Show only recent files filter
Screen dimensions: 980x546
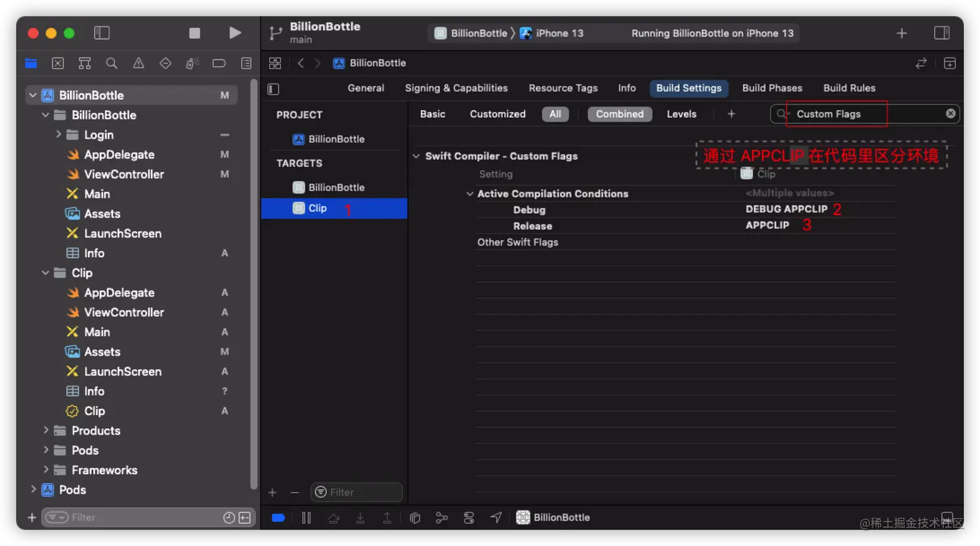point(229,518)
